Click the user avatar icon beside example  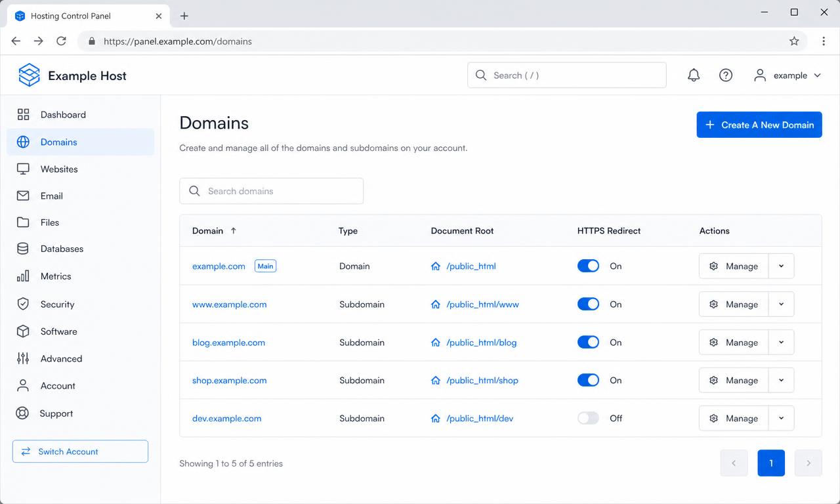point(760,75)
